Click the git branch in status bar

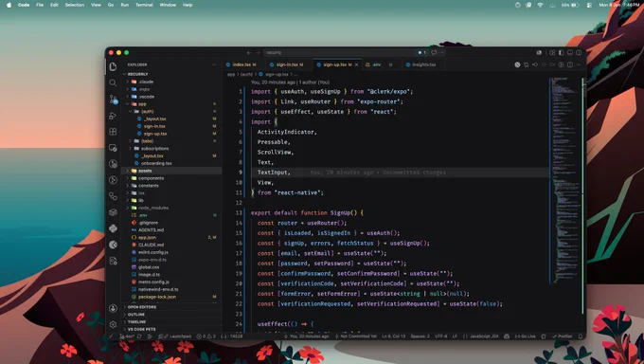pos(127,336)
